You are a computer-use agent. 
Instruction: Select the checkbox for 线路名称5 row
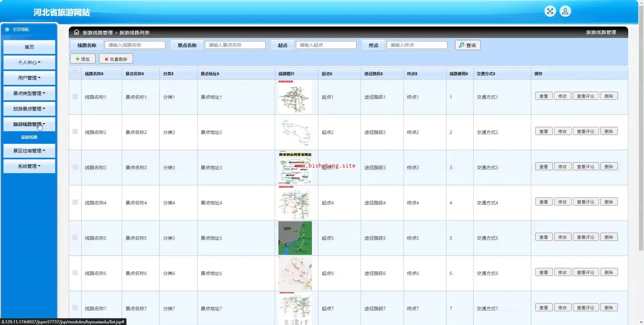[75, 238]
